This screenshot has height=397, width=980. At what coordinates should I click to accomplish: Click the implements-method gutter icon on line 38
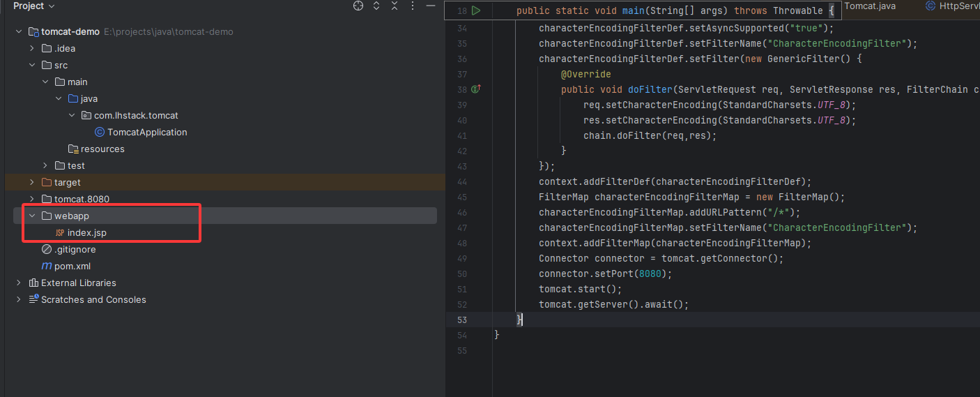[476, 89]
